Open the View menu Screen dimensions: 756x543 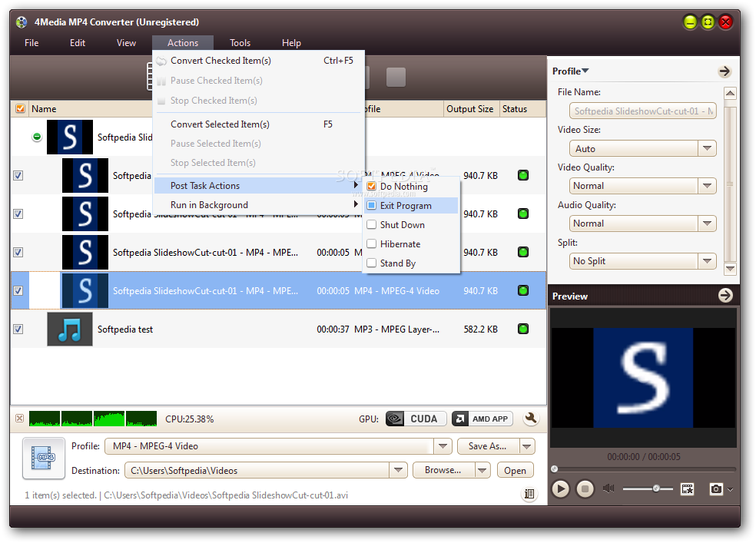click(126, 43)
